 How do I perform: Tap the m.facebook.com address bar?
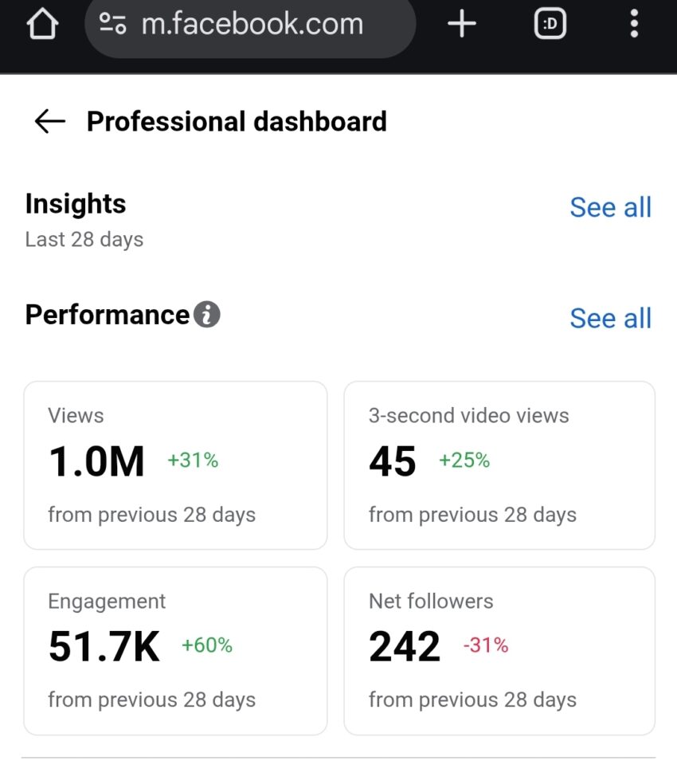coord(252,25)
